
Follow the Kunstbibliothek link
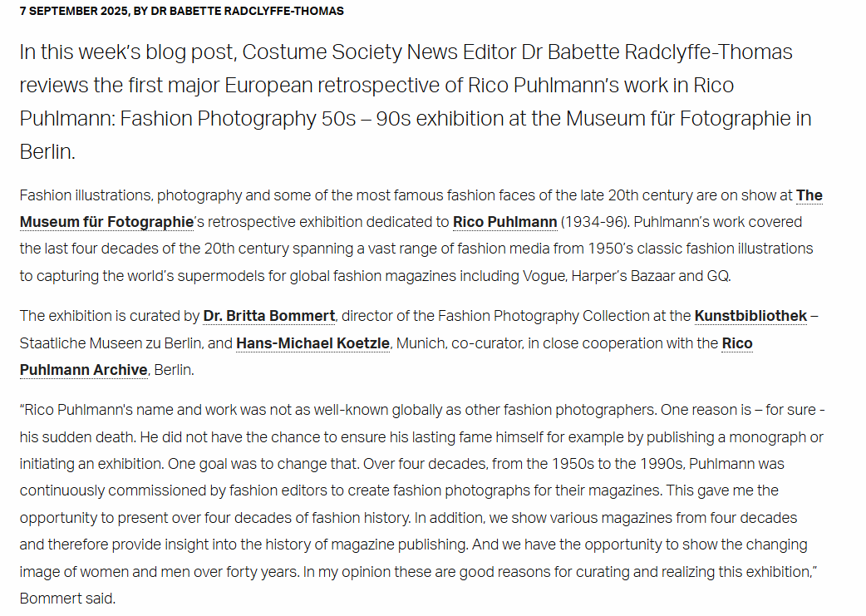(750, 316)
